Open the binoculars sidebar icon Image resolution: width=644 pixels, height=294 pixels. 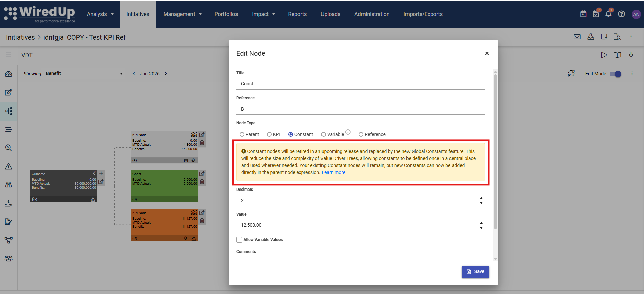(9, 185)
